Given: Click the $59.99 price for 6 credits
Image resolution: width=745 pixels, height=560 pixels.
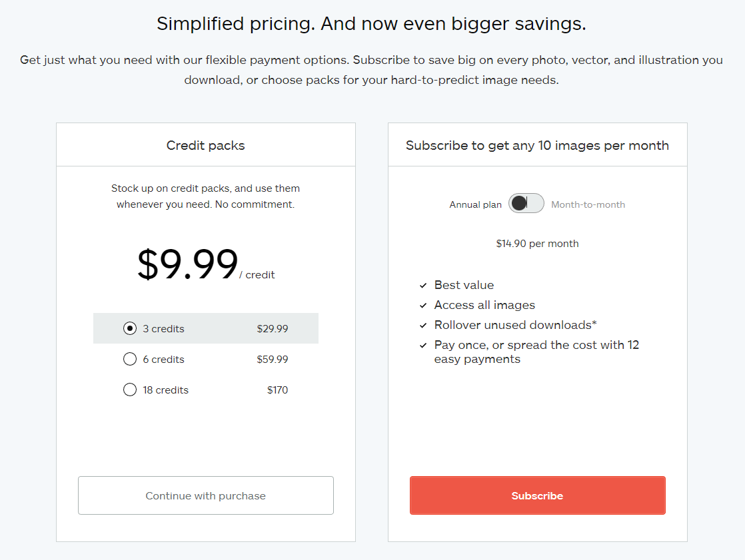Looking at the screenshot, I should click(272, 360).
